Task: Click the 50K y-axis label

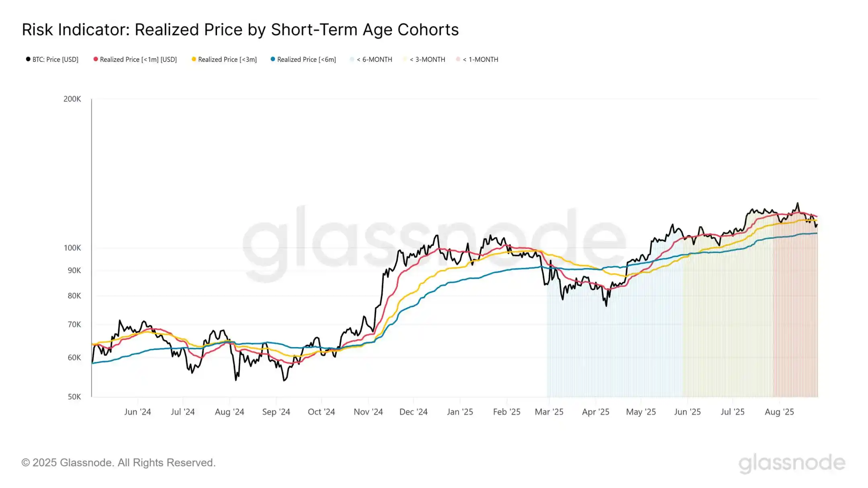Action: tap(74, 397)
